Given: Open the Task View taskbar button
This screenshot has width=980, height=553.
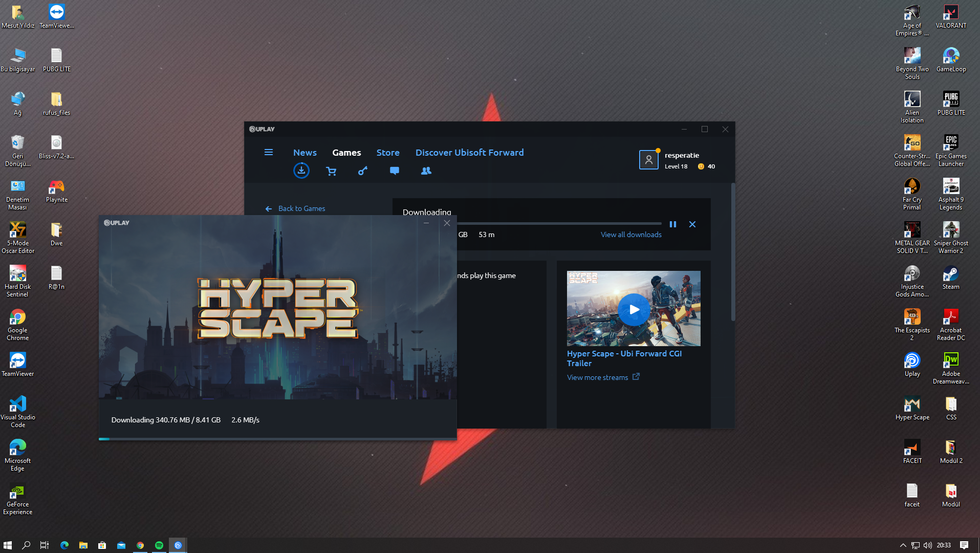Looking at the screenshot, I should point(45,545).
